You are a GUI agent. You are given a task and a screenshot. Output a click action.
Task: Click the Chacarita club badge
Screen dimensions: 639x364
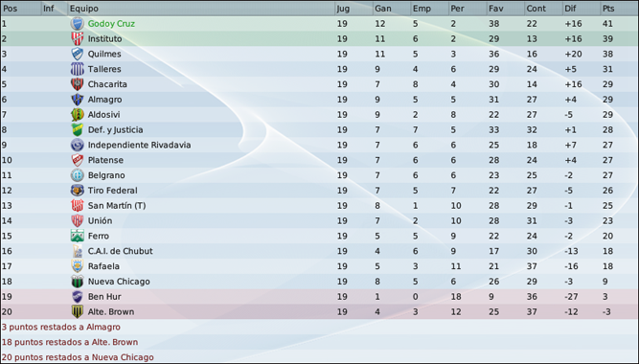click(77, 84)
